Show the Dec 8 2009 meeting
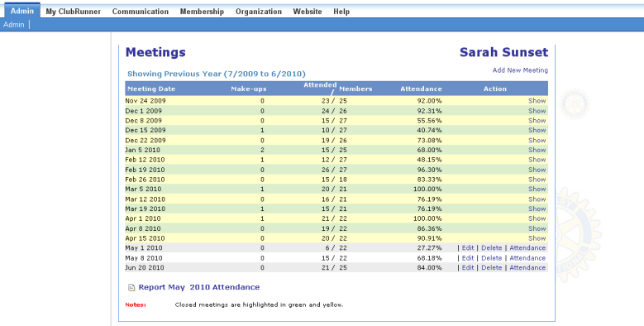The height and width of the screenshot is (326, 644). tap(537, 121)
